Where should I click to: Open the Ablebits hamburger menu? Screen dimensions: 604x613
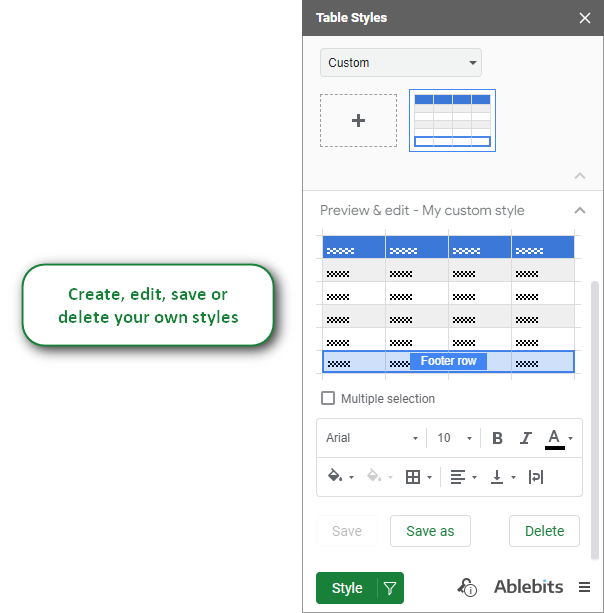584,587
